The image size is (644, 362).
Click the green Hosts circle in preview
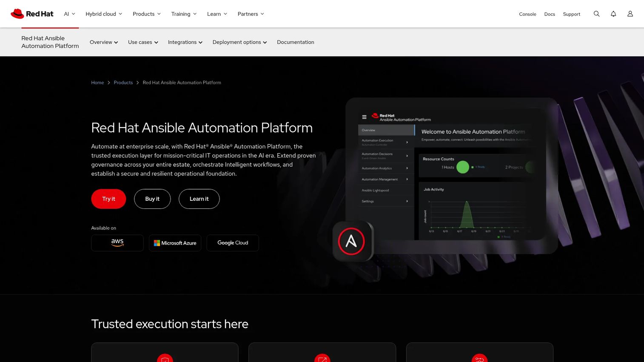click(x=462, y=167)
